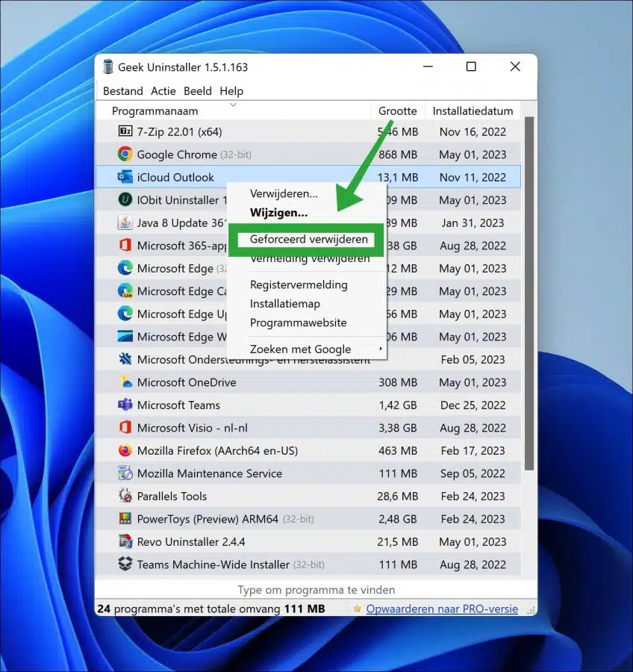
Task: Open the Actie menu
Action: [x=163, y=91]
